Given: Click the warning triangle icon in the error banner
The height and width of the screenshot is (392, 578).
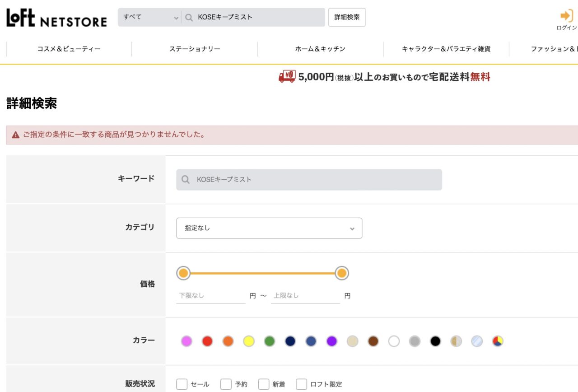Looking at the screenshot, I should pyautogui.click(x=16, y=135).
